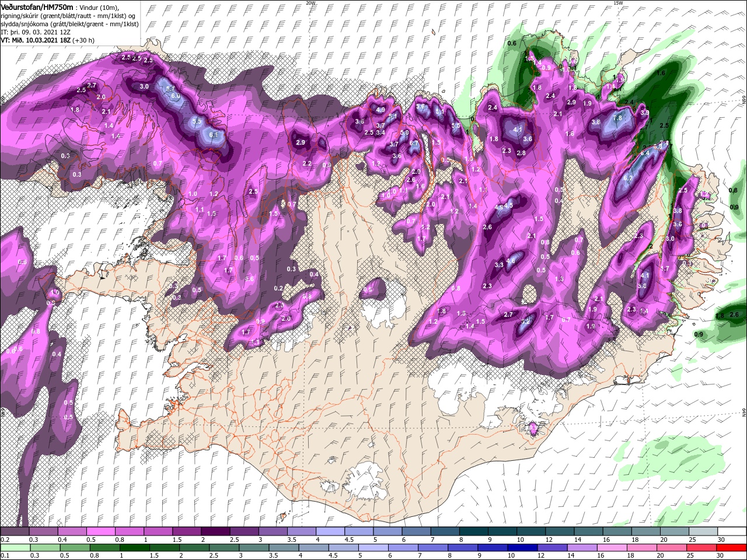Viewport: 747px width, 560px height.
Task: Click the VT: Mið. 10.03.2021 18Z valid time
Action: [36, 40]
